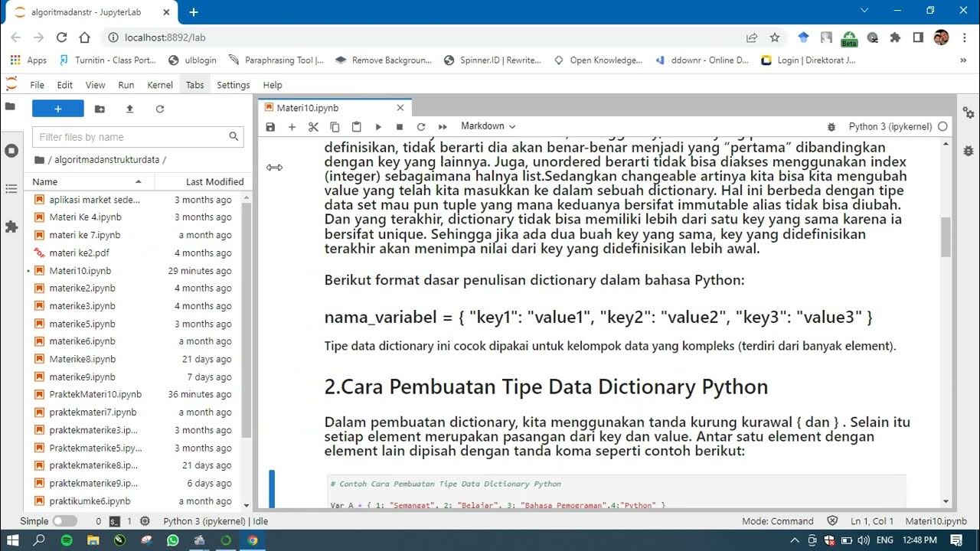
Task: Create a new folder in the file browser
Action: coord(100,109)
